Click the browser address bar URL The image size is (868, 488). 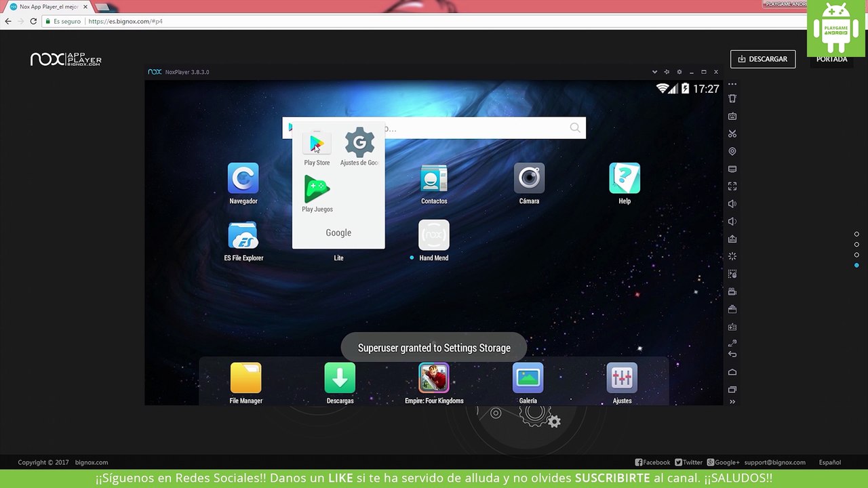[125, 21]
